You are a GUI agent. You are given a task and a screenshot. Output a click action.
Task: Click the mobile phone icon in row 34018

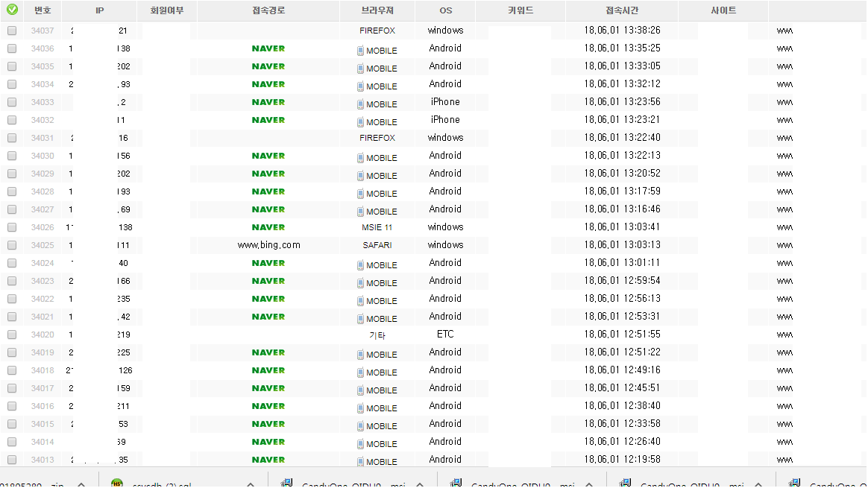tap(360, 373)
